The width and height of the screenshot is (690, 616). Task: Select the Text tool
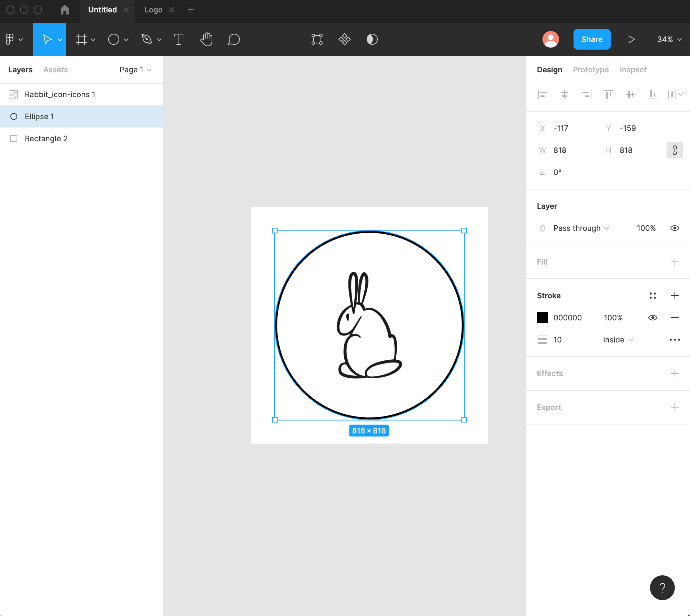pyautogui.click(x=179, y=39)
